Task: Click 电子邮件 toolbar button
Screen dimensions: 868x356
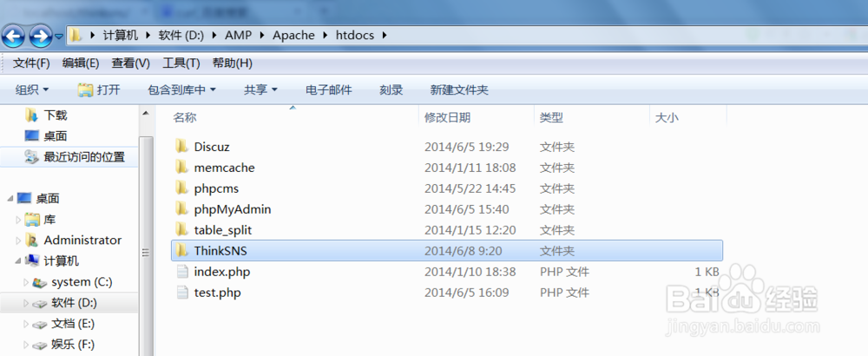Action: click(329, 89)
